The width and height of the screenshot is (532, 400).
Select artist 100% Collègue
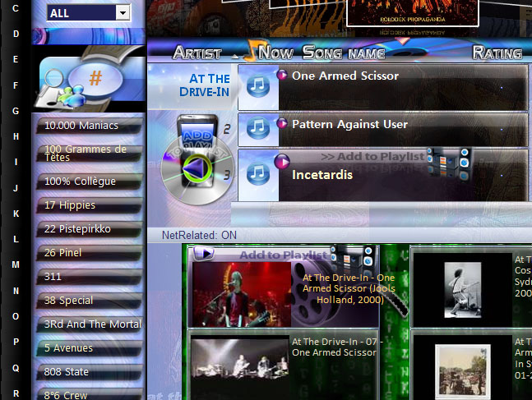point(90,182)
